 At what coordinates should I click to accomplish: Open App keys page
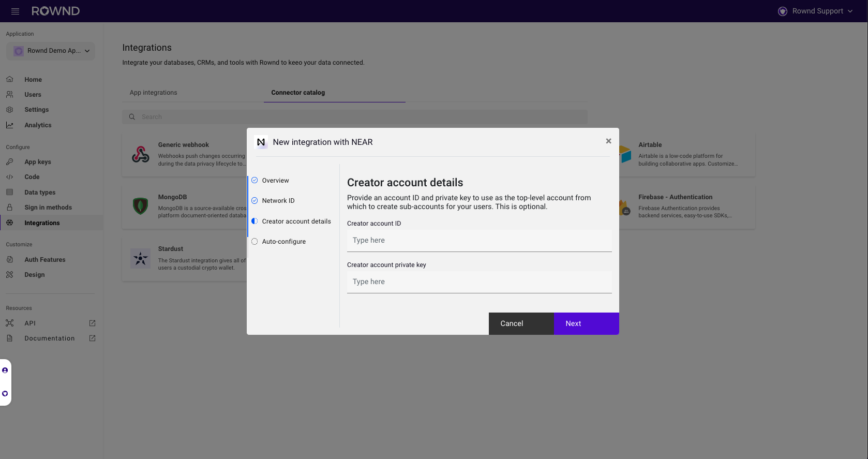(x=38, y=162)
